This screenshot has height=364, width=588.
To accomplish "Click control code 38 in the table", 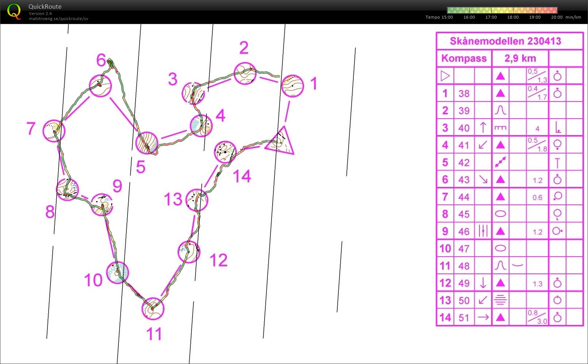I will pos(464,93).
